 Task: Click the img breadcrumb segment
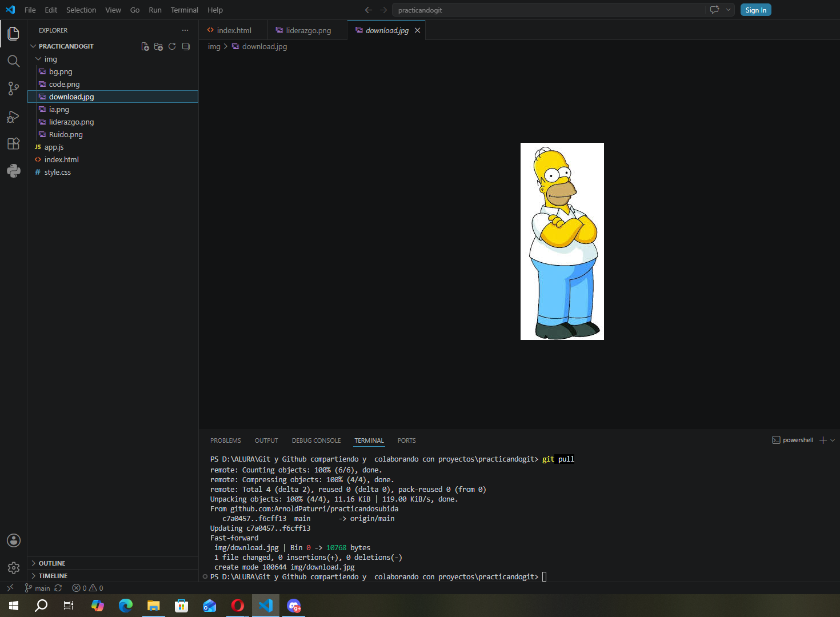[214, 47]
